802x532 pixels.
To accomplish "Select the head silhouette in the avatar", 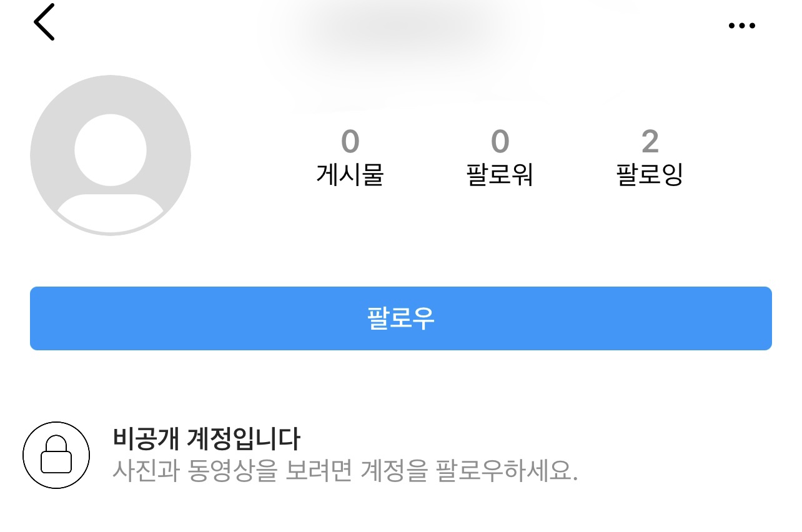I will click(x=111, y=150).
